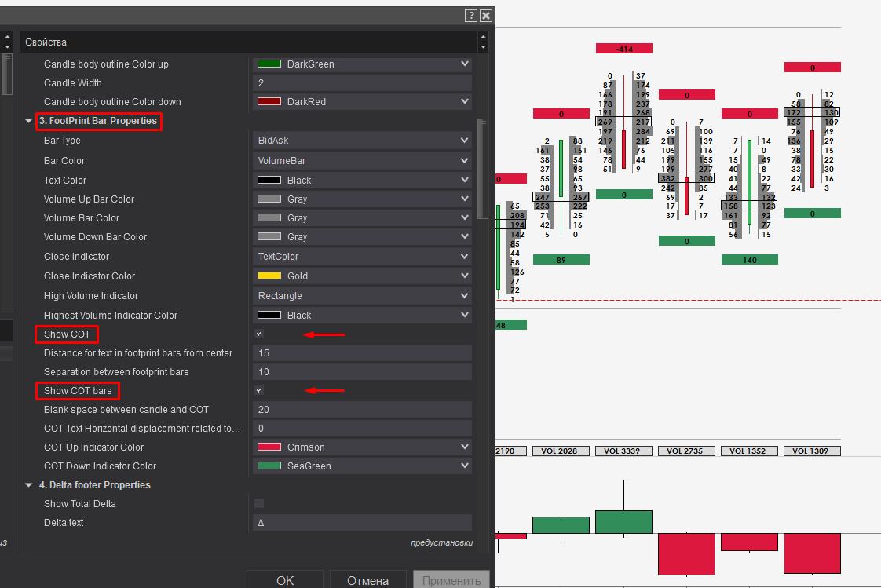Screen dimensions: 881x588
Task: Open the Bar Color VolumeBar dropdown
Action: point(362,160)
